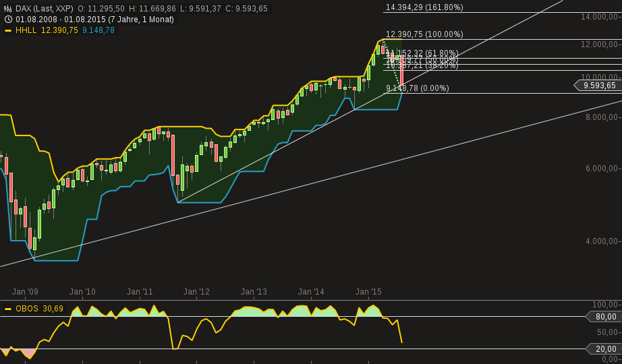The height and width of the screenshot is (364, 622).
Task: Click the current price tag 9.593,65
Action: [x=599, y=85]
